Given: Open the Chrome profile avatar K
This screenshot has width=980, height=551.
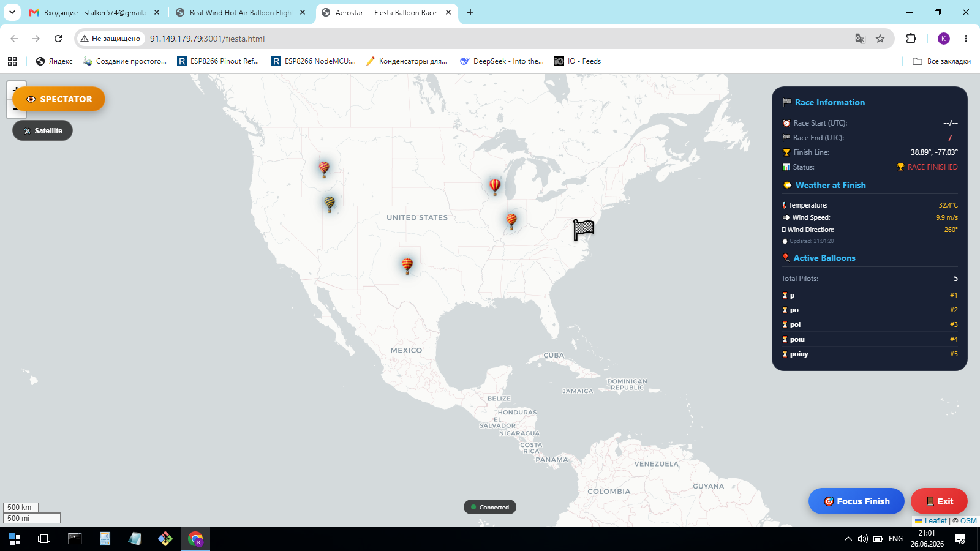Looking at the screenshot, I should pos(944,39).
